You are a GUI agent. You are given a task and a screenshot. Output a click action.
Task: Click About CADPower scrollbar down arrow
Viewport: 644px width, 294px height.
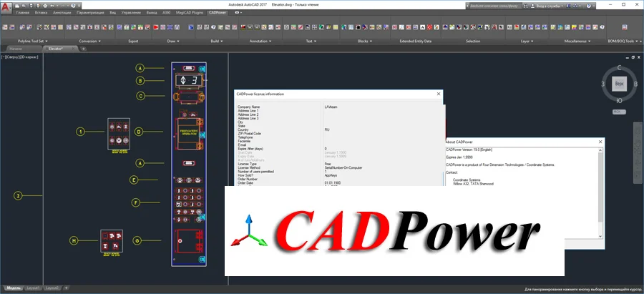click(x=601, y=236)
